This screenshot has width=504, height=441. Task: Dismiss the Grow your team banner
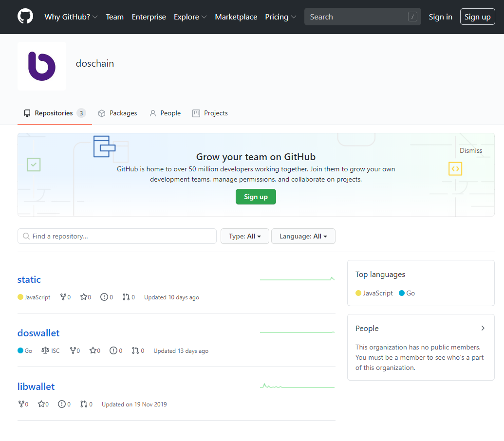pos(471,150)
